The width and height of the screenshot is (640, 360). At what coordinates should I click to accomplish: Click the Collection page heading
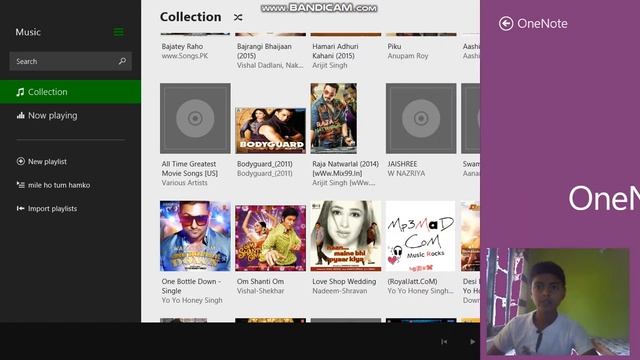(191, 17)
